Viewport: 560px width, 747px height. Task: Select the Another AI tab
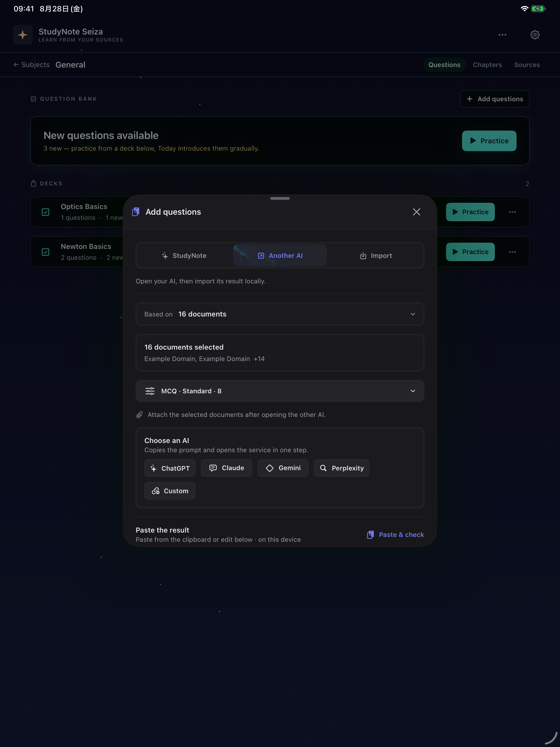point(280,256)
